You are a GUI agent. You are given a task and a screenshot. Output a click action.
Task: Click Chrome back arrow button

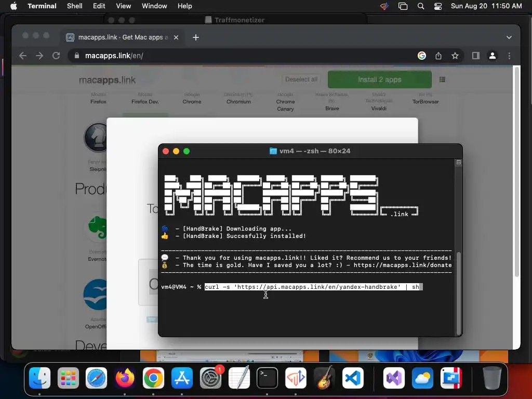(x=23, y=56)
